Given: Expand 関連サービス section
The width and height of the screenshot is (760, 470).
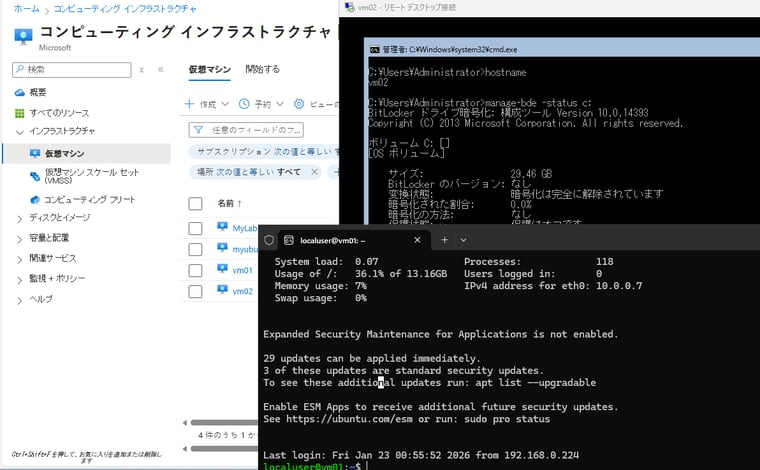Looking at the screenshot, I should tap(19, 260).
